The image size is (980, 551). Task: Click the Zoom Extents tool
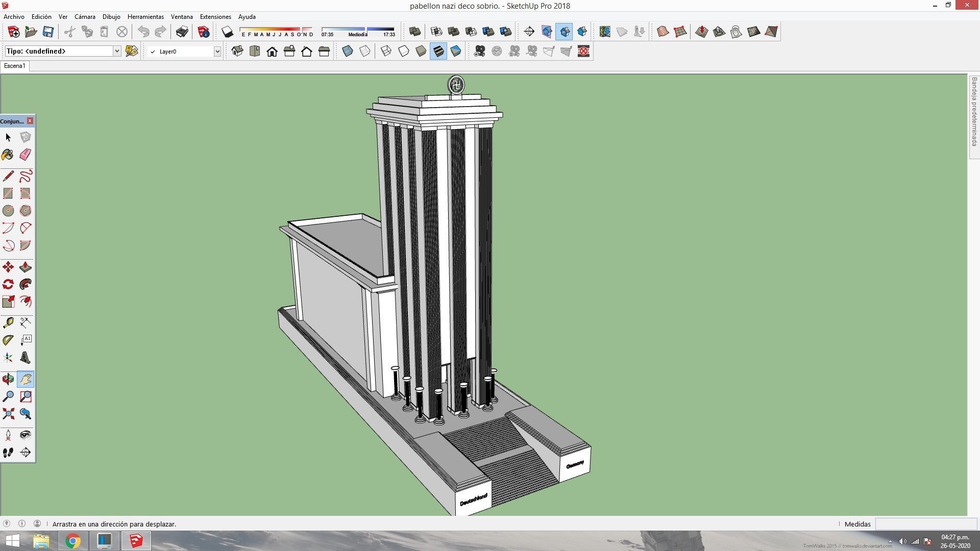coord(8,414)
